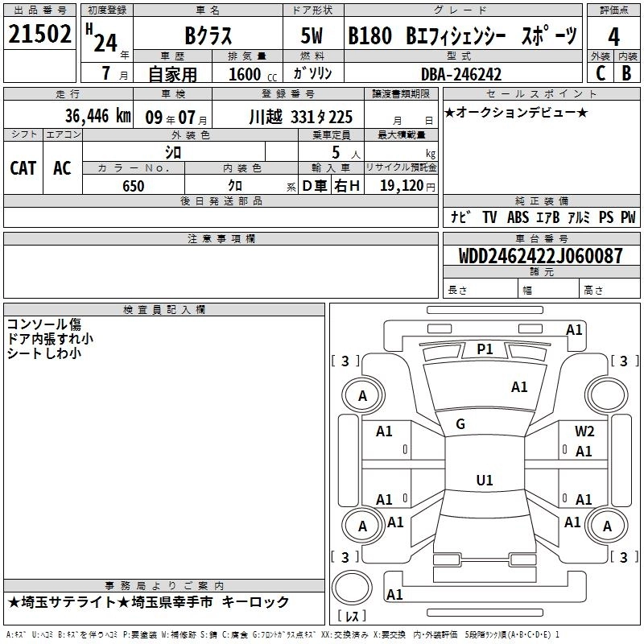Click fuel type ガソリン
Viewport: 644px width, 644px height.
312,73
